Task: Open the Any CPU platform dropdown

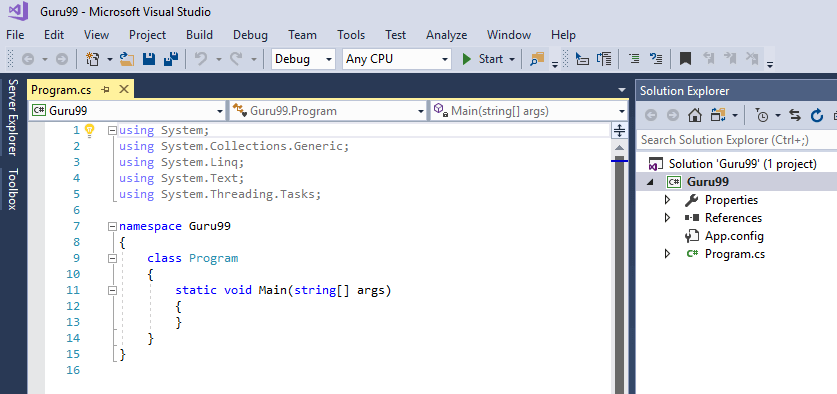Action: tap(397, 59)
